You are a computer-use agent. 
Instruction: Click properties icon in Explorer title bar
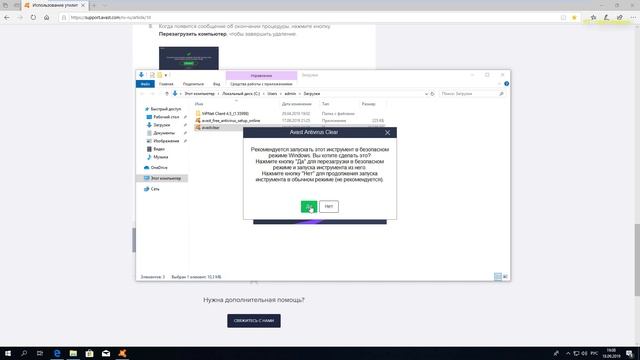152,75
